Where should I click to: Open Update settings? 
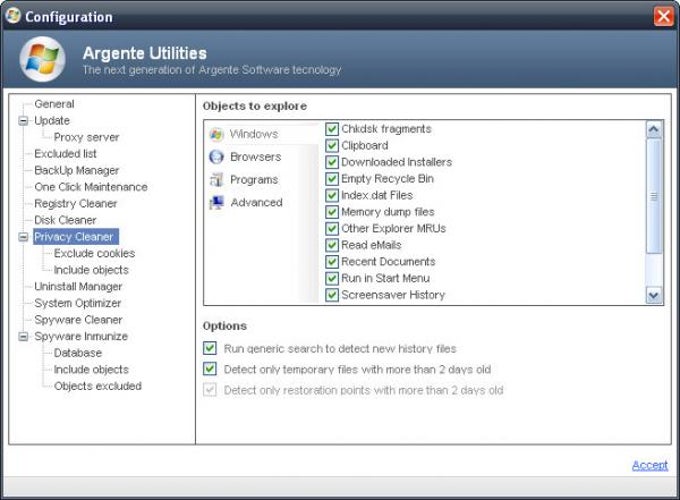(x=52, y=121)
